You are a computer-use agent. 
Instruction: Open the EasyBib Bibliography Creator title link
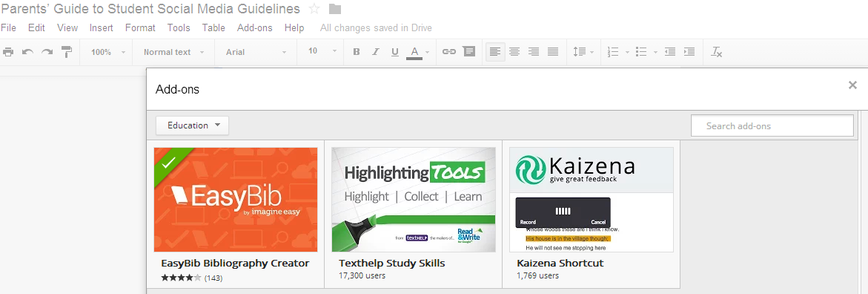pyautogui.click(x=235, y=263)
